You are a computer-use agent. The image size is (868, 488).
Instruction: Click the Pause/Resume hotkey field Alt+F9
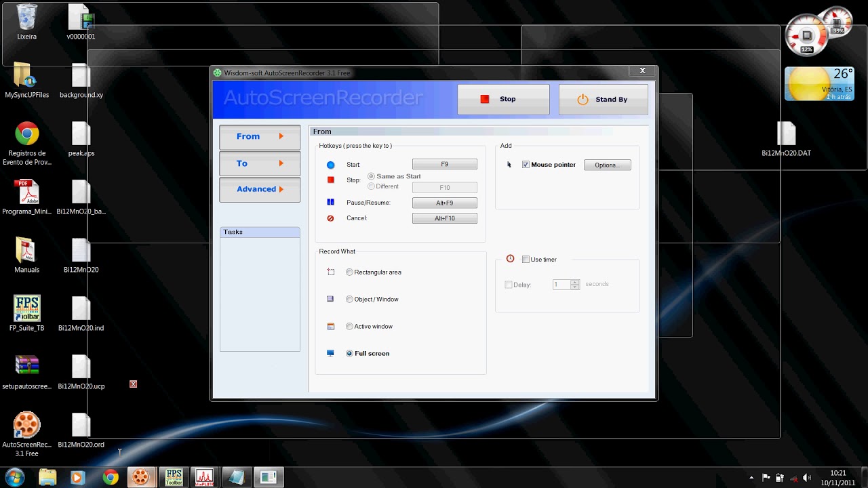pos(445,203)
